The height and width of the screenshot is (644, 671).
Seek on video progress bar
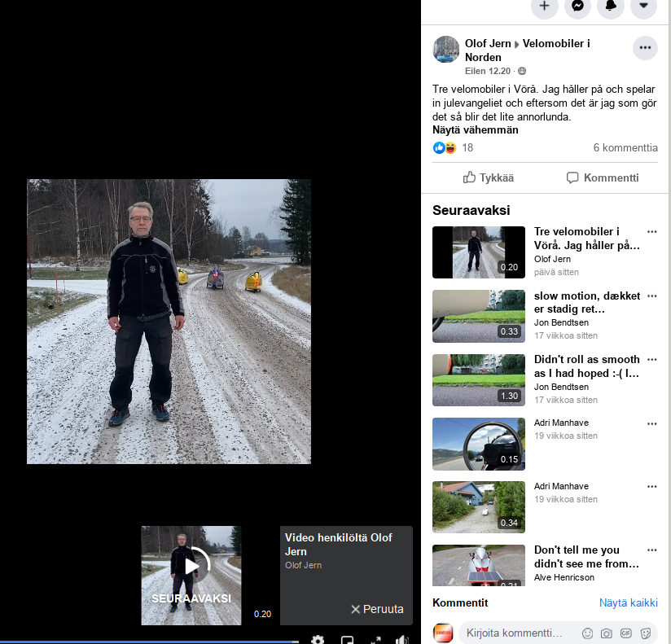(149, 642)
